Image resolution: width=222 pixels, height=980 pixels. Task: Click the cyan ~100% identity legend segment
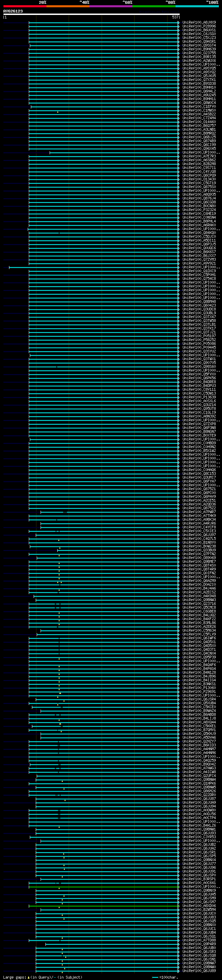[197, 6]
